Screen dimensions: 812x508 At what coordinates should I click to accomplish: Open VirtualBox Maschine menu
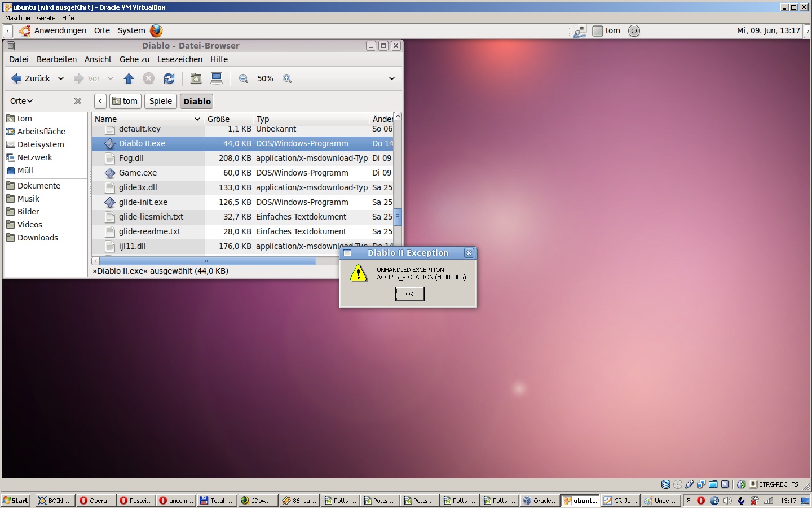point(17,18)
